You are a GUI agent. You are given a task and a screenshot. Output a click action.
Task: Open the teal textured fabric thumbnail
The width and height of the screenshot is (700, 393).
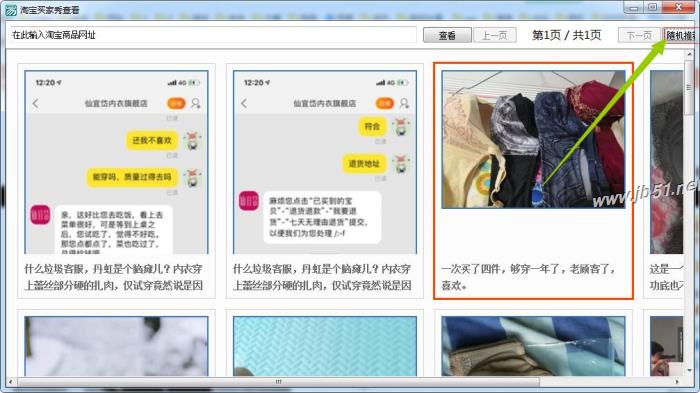point(325,346)
